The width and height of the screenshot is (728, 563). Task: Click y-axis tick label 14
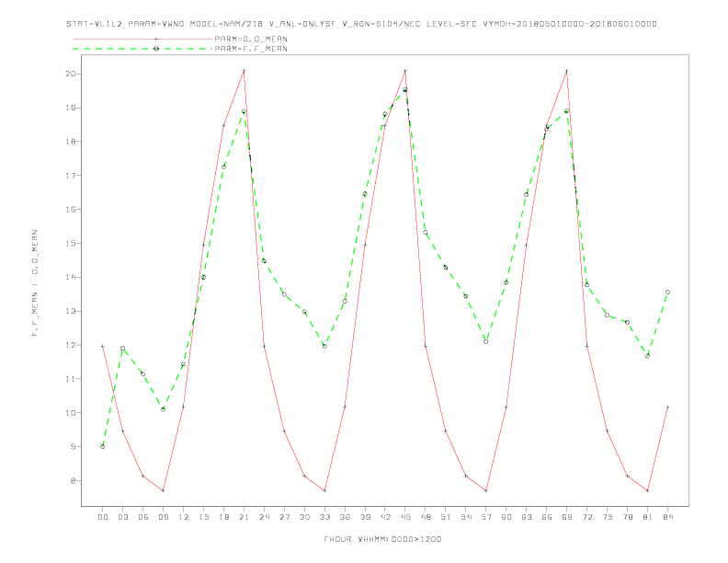tap(70, 277)
